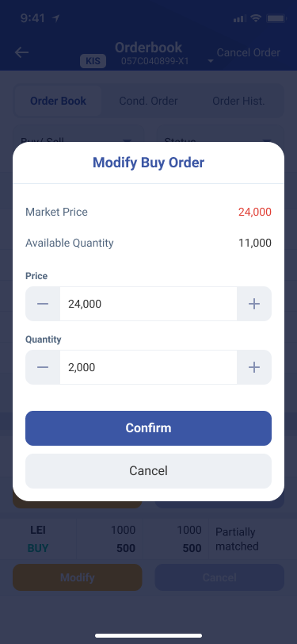Image resolution: width=297 pixels, height=644 pixels.
Task: Confirm the modified buy order
Action: click(149, 428)
